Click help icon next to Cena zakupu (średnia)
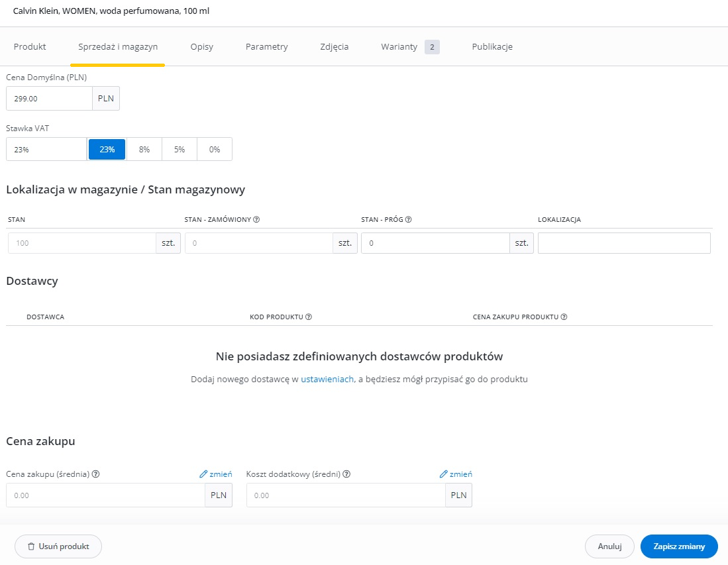This screenshot has height=565, width=728. pos(96,474)
